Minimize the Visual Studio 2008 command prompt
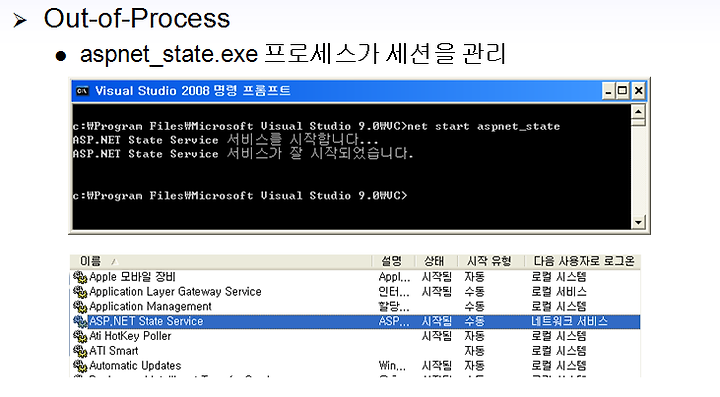 [608, 91]
